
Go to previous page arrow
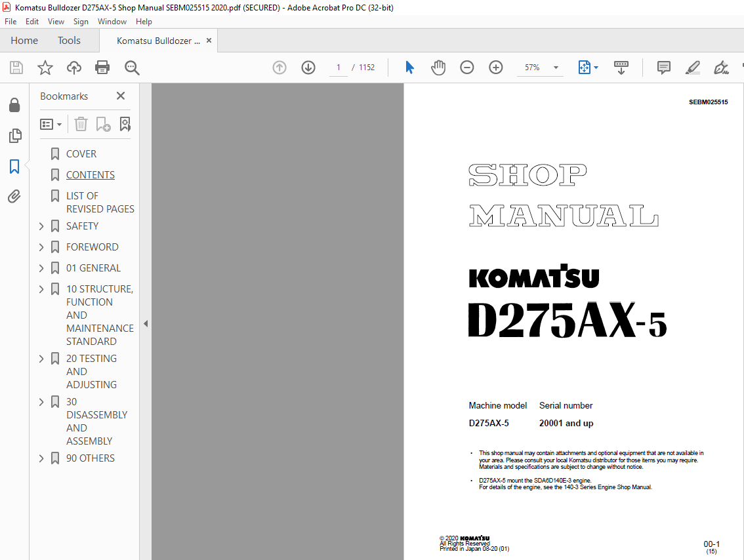click(x=279, y=68)
